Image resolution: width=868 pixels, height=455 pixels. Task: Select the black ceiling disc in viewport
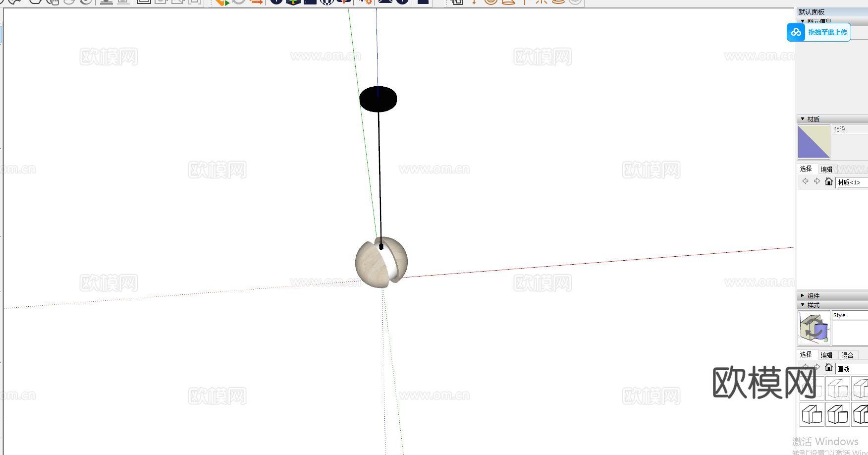[378, 99]
